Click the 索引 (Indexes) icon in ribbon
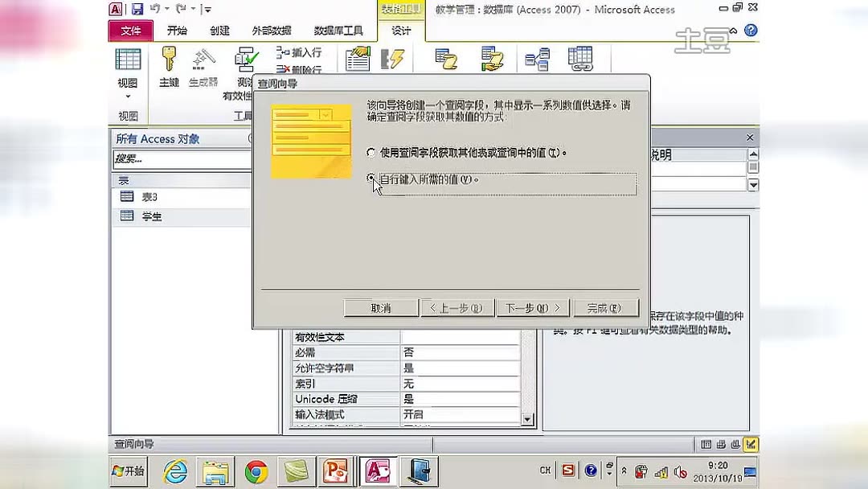The width and height of the screenshot is (868, 489). coord(391,58)
